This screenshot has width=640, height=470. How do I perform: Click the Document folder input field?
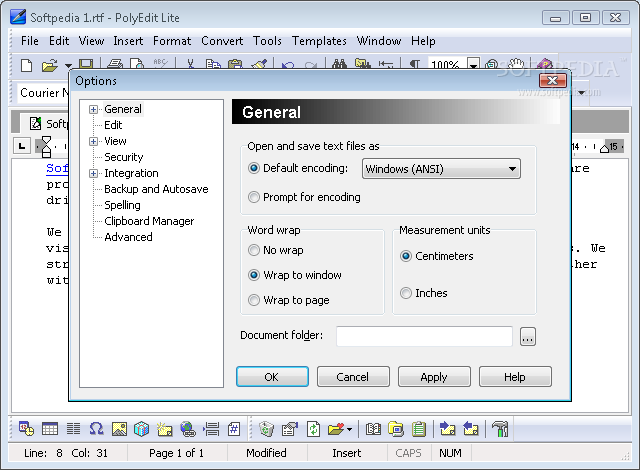coord(424,336)
